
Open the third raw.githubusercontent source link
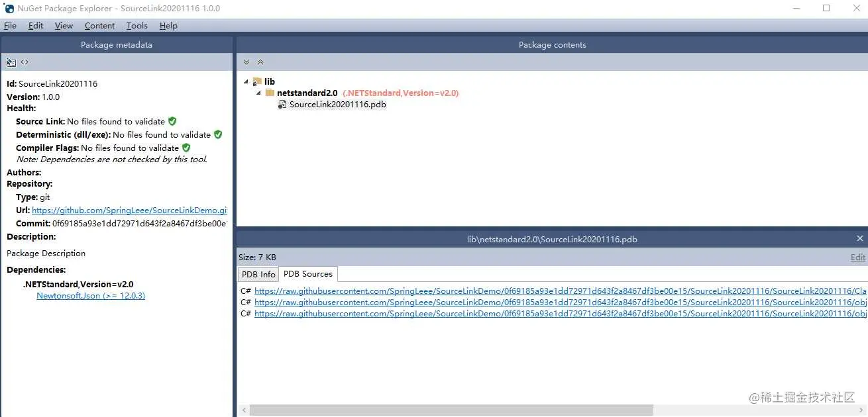[x=561, y=313]
